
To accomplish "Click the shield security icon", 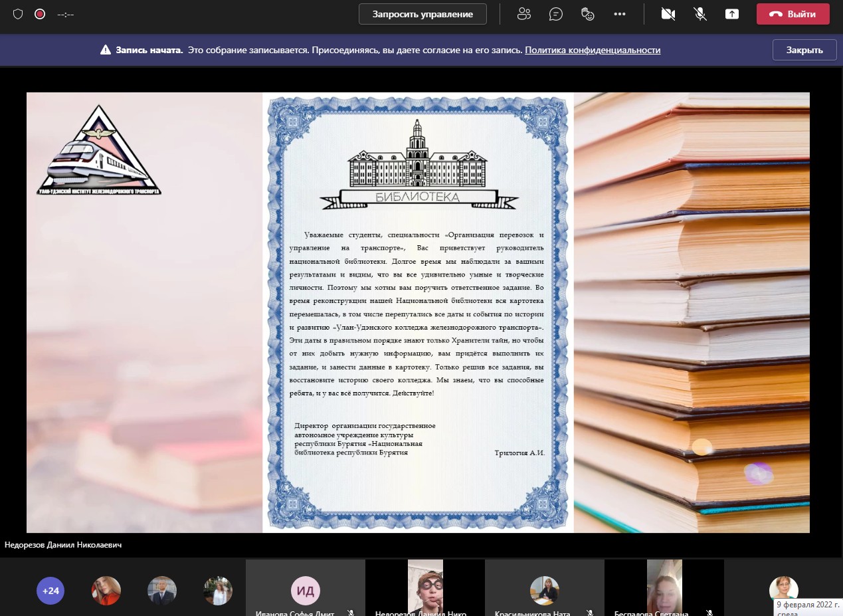I will 18,14.
